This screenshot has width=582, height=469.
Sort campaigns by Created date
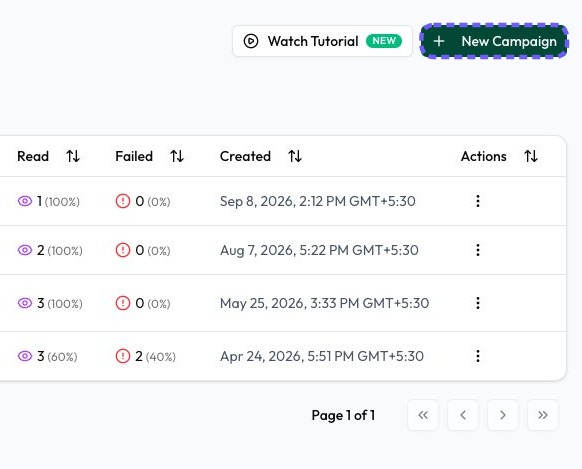(x=295, y=156)
